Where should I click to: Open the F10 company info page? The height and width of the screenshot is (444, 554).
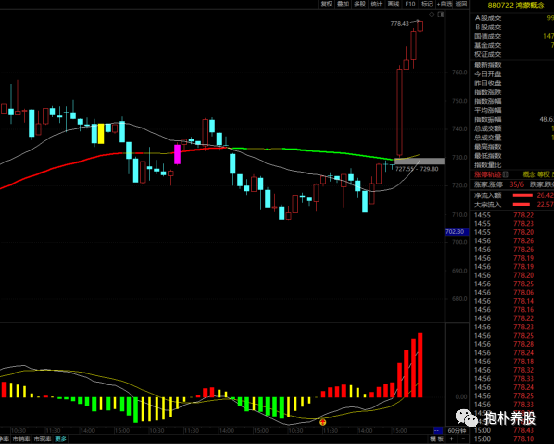410,4
